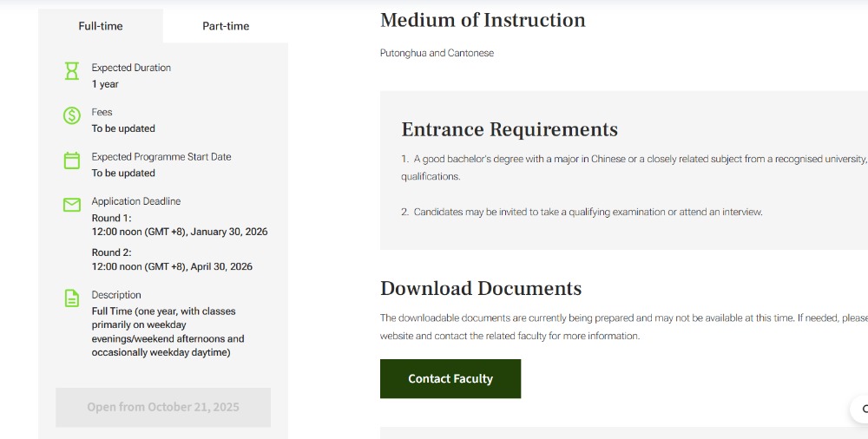Click To be updated under Fees
This screenshot has height=439, width=868.
(123, 128)
